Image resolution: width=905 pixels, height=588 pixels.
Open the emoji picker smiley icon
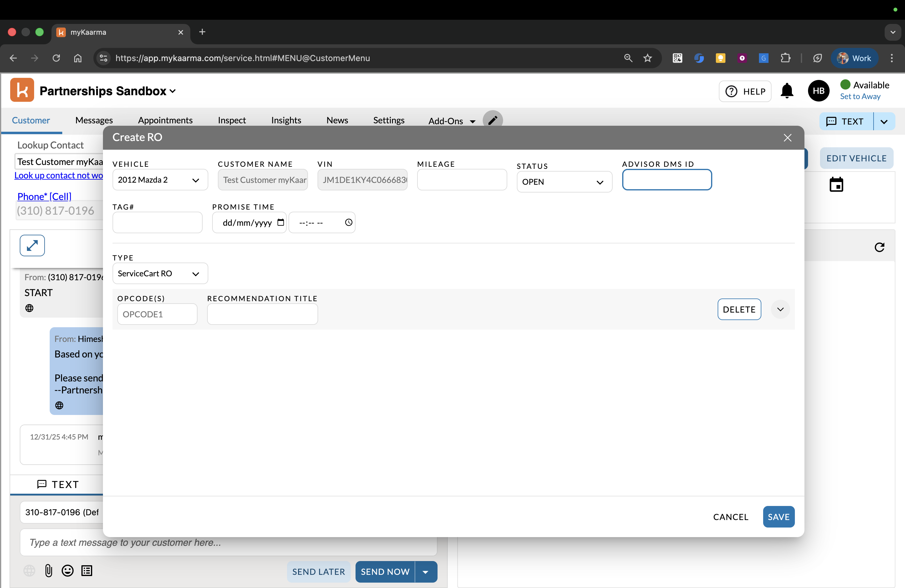click(68, 571)
